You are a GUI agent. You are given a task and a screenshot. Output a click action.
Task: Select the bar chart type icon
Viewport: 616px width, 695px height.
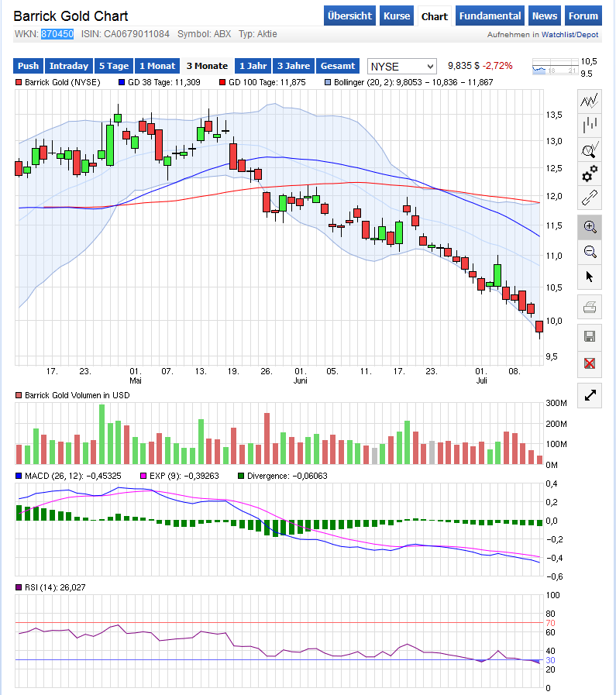point(590,125)
